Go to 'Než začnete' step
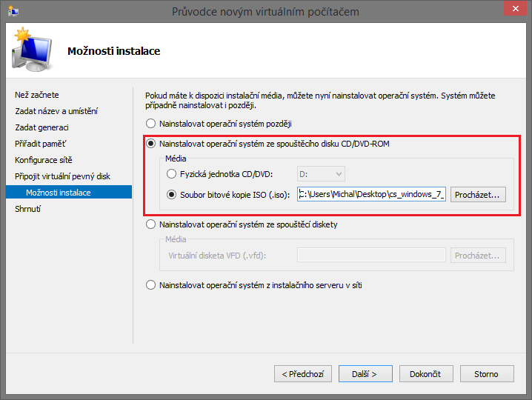The height and width of the screenshot is (400, 532). 37,95
